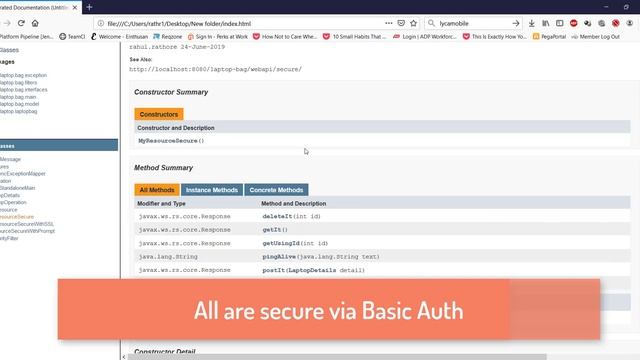Viewport: 640px width, 360px height.
Task: Open the red Adblock extension icon
Action: point(573,23)
